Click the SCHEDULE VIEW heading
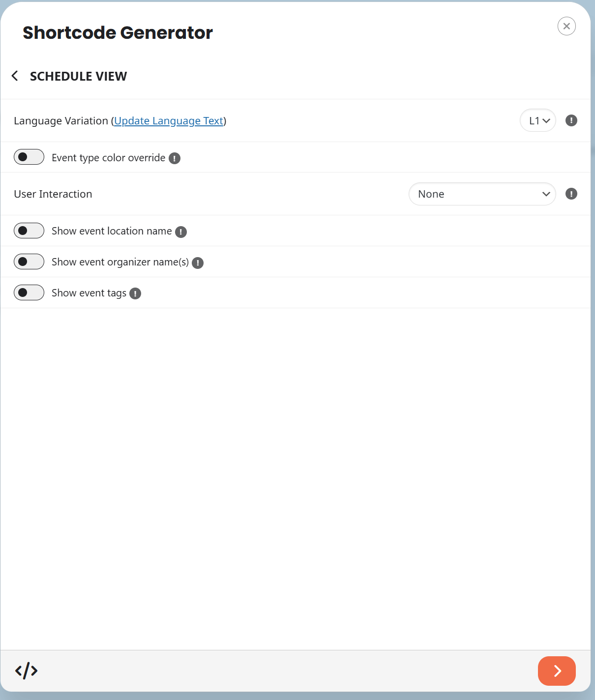 [78, 76]
